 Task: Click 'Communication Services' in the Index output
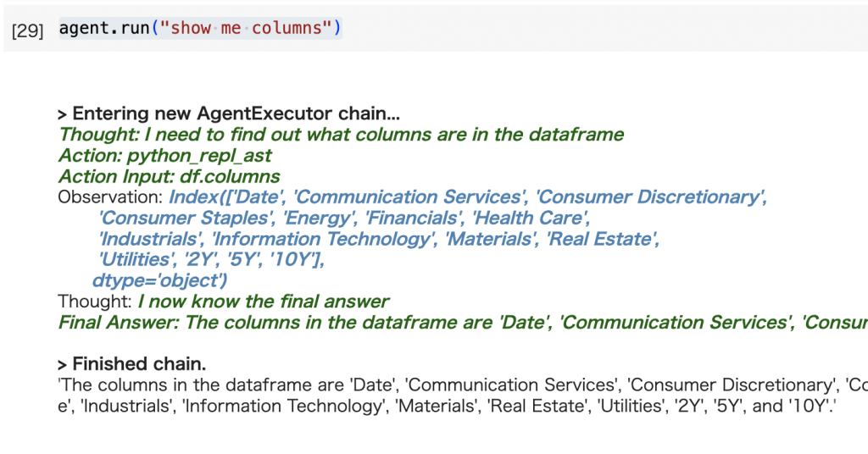pyautogui.click(x=409, y=197)
